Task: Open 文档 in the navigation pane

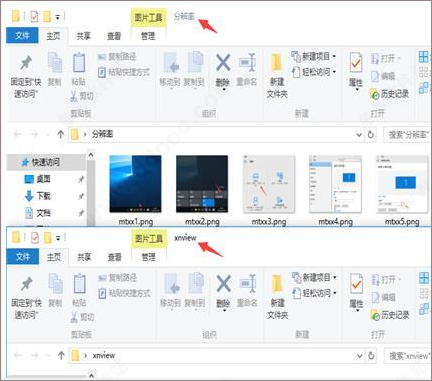Action: 38,212
